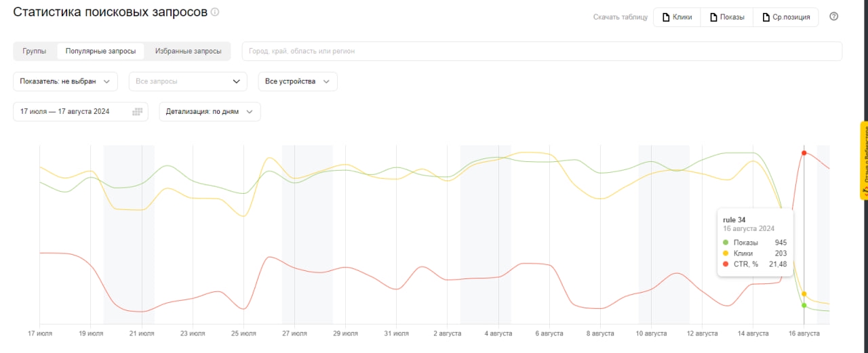
Task: Download the Показы table file
Action: [727, 17]
